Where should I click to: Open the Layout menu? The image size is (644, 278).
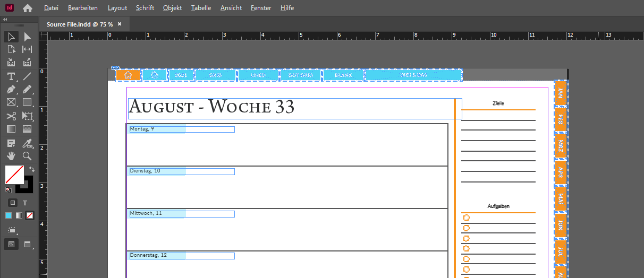(117, 8)
